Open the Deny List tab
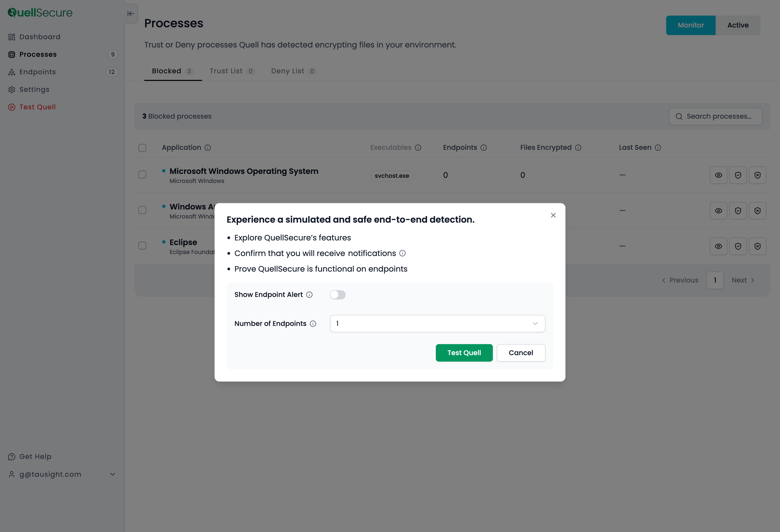 [x=294, y=71]
